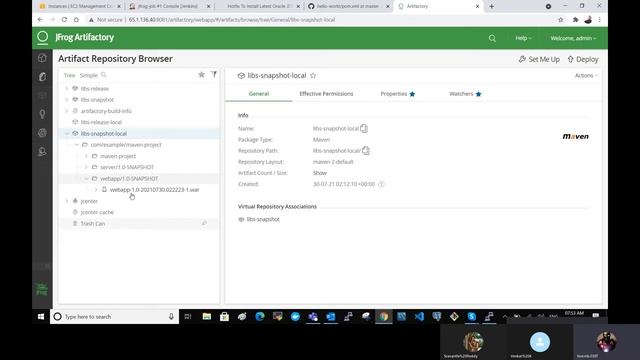Image resolution: width=640 pixels, height=360 pixels.
Task: Select Trash Can in tree
Action: point(93,224)
